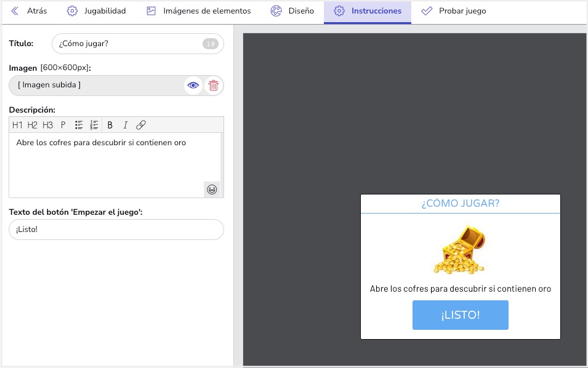The width and height of the screenshot is (588, 368).
Task: Select the Probar juego tab
Action: (453, 11)
